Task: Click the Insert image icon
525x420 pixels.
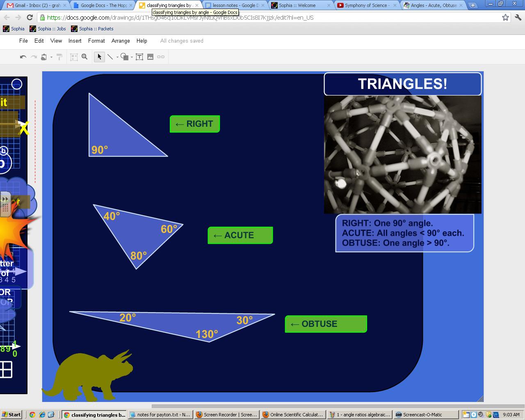Action: (150, 57)
